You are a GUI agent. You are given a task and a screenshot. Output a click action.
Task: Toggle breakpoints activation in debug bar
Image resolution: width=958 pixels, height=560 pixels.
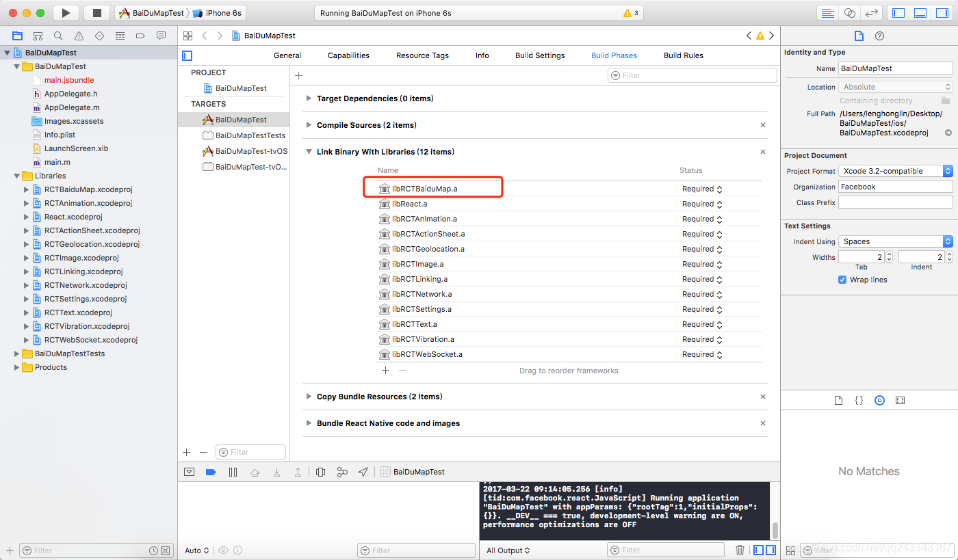(211, 472)
